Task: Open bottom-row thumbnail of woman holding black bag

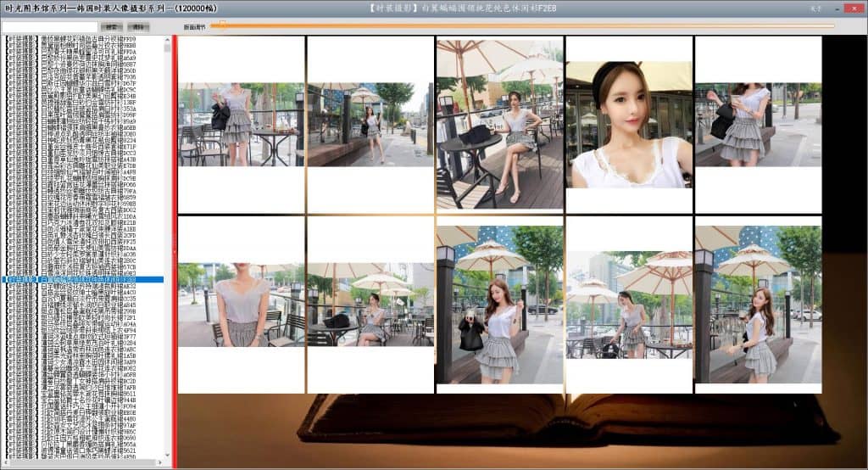Action: click(x=499, y=304)
